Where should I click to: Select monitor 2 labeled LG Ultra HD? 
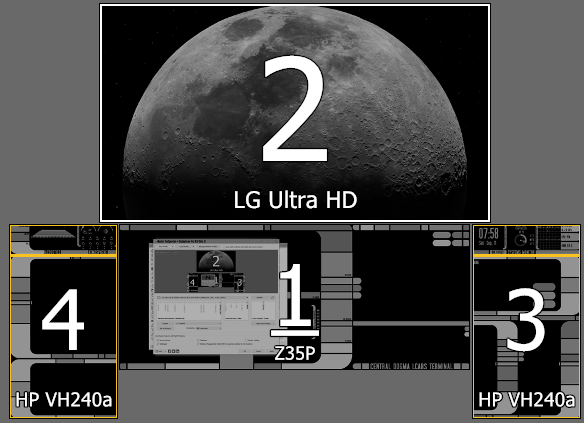click(295, 113)
